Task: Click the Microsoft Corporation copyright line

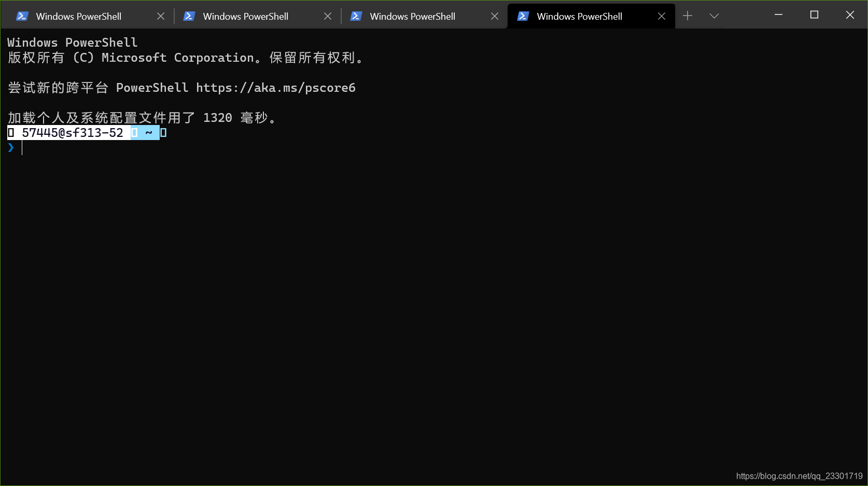Action: coord(185,58)
